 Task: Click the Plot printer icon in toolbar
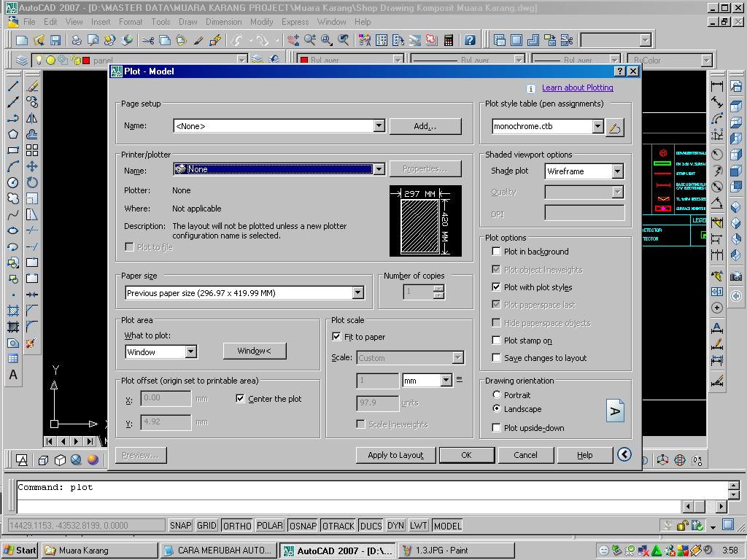click(76, 41)
